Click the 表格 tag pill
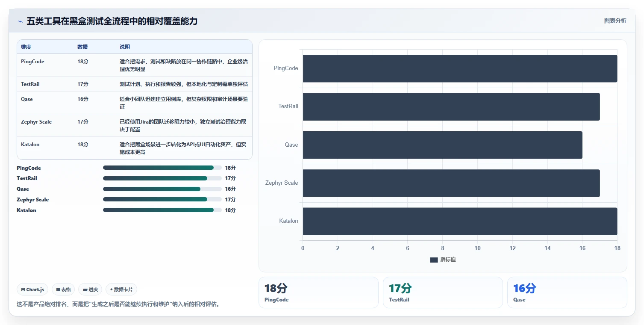Screen dimensions: 644x325 63,290
